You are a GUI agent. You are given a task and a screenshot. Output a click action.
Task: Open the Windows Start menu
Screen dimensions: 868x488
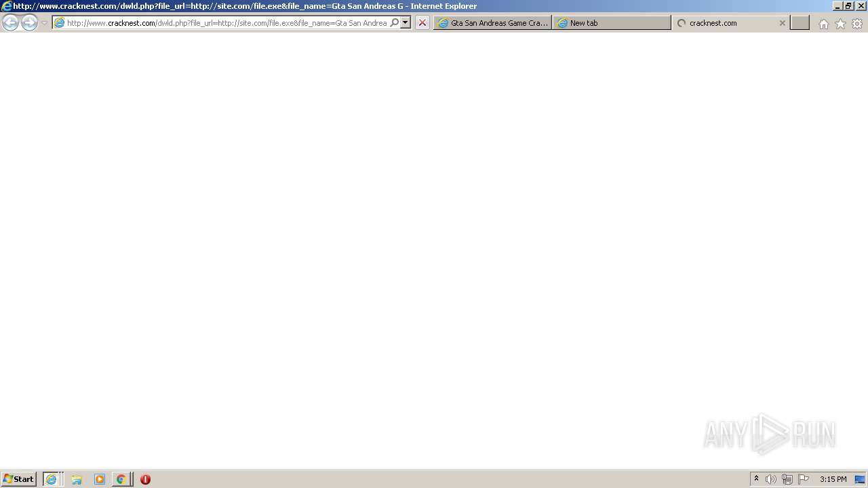[18, 479]
